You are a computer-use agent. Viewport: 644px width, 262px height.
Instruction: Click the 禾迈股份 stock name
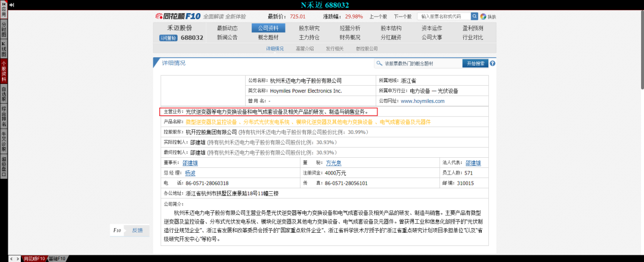[179, 28]
